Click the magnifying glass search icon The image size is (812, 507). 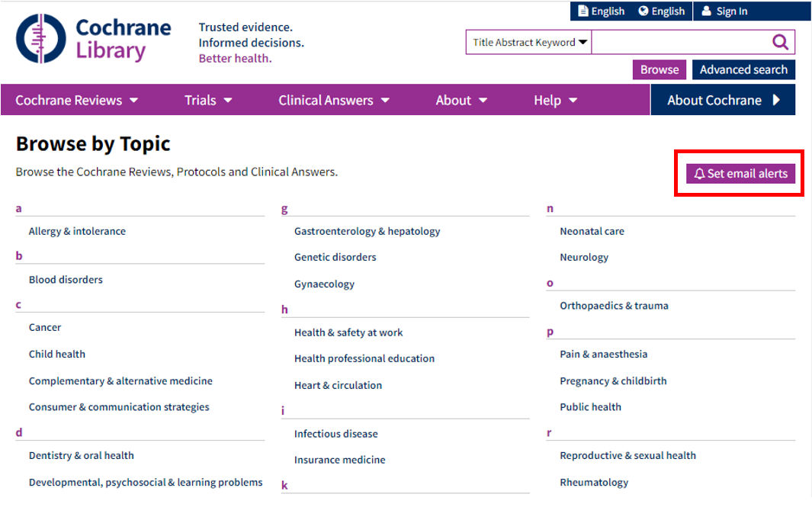[x=779, y=42]
